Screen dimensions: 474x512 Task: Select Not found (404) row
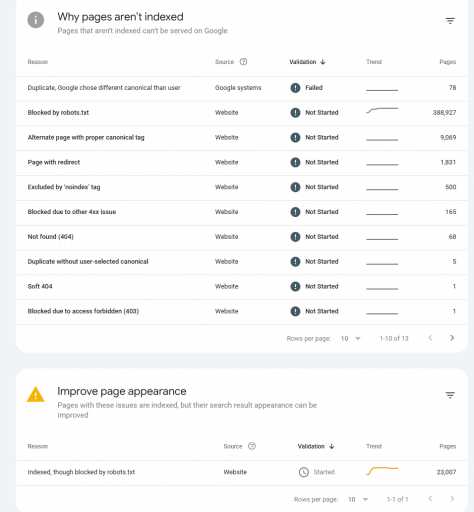click(x=242, y=237)
